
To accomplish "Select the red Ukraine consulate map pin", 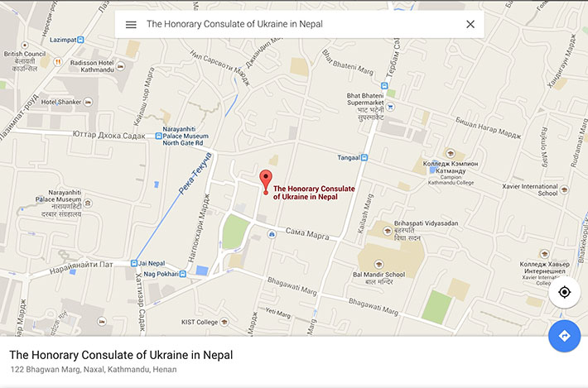I will (265, 180).
